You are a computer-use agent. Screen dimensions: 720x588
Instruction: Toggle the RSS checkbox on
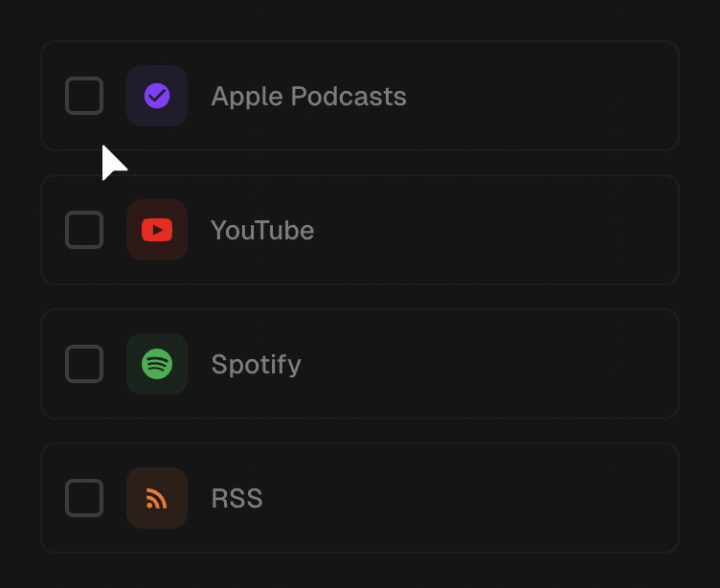coord(84,498)
